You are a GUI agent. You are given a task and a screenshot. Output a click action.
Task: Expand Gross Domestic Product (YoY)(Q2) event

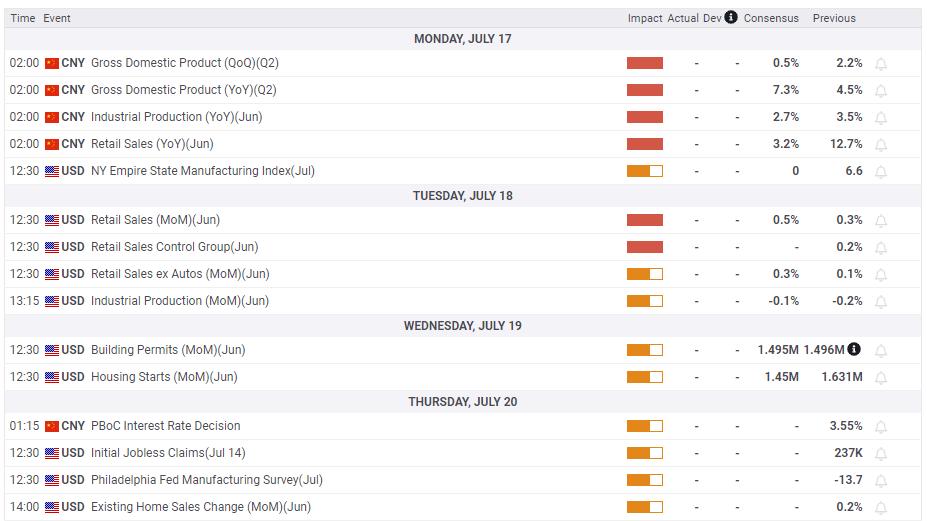[x=183, y=90]
